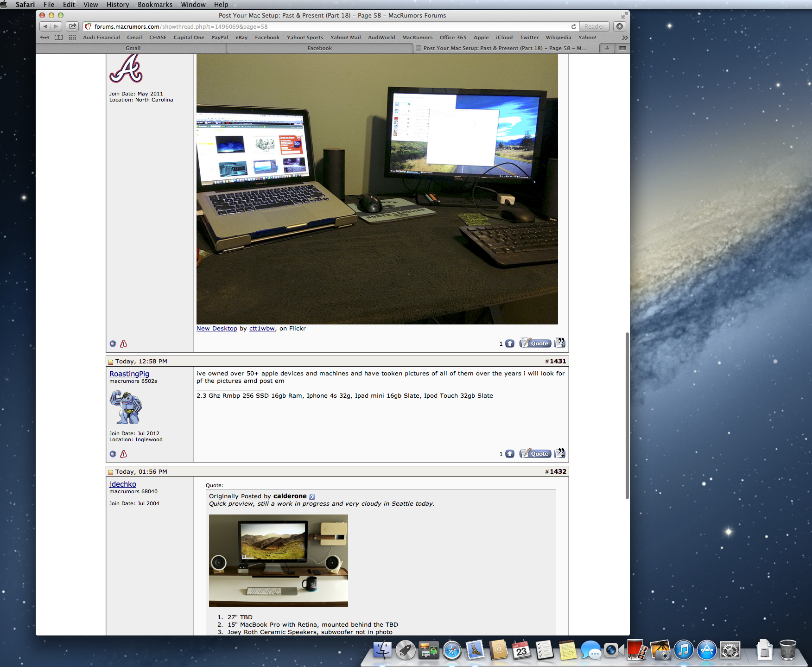Open the Wikipedia bookmark
Screen dimensions: 812x667
click(x=558, y=38)
